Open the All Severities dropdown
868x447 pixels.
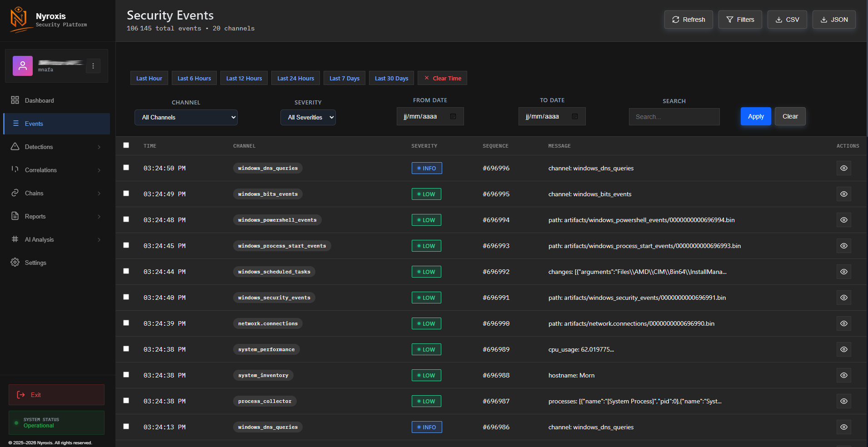pos(308,117)
